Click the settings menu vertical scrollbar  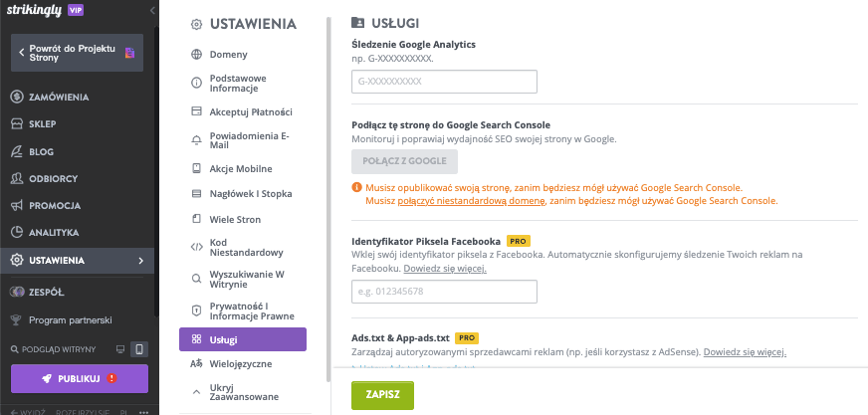(328, 199)
